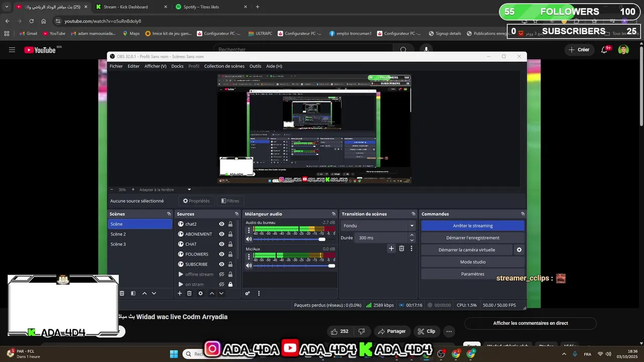Add a scene transition with plus icon

(x=391, y=248)
